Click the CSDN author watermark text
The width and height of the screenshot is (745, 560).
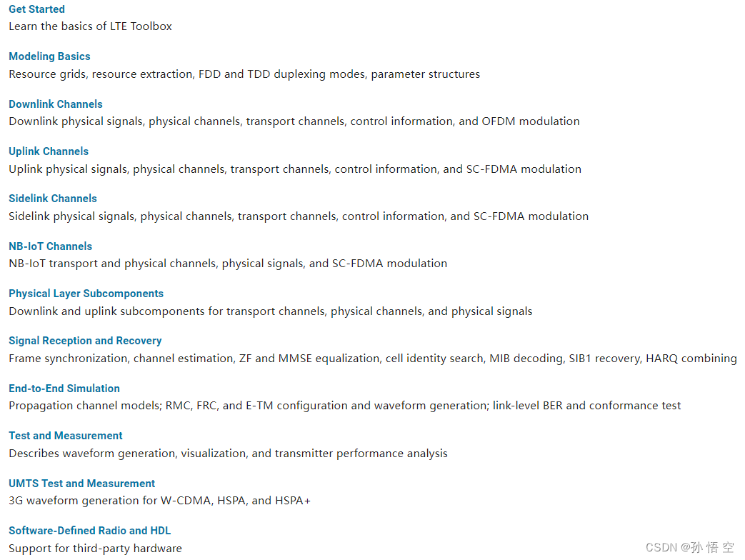(690, 547)
